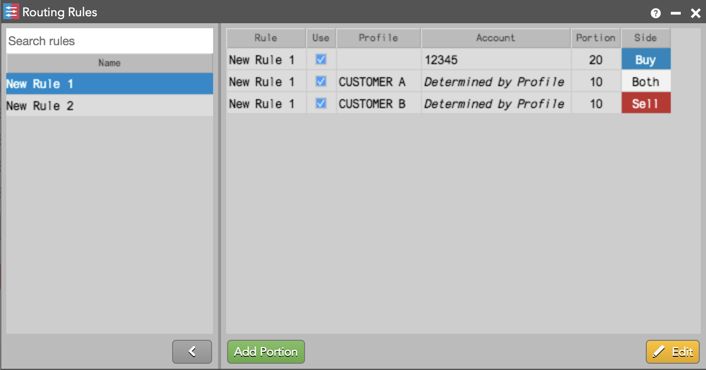Minimize the Routing Rules window

click(x=675, y=14)
